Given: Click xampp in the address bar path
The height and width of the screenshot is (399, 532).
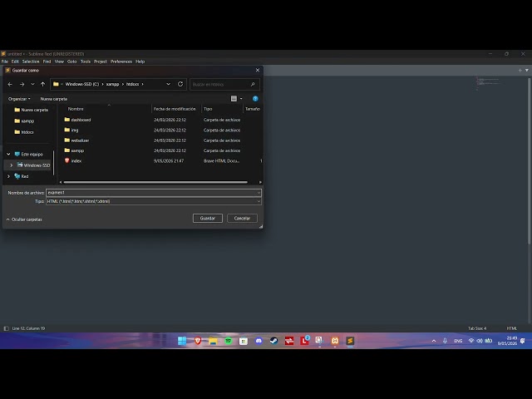Looking at the screenshot, I should click(x=113, y=84).
